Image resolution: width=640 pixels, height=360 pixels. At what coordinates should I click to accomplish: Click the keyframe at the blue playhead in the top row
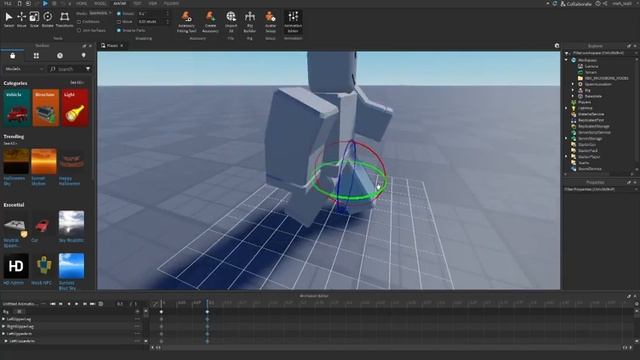tap(207, 312)
